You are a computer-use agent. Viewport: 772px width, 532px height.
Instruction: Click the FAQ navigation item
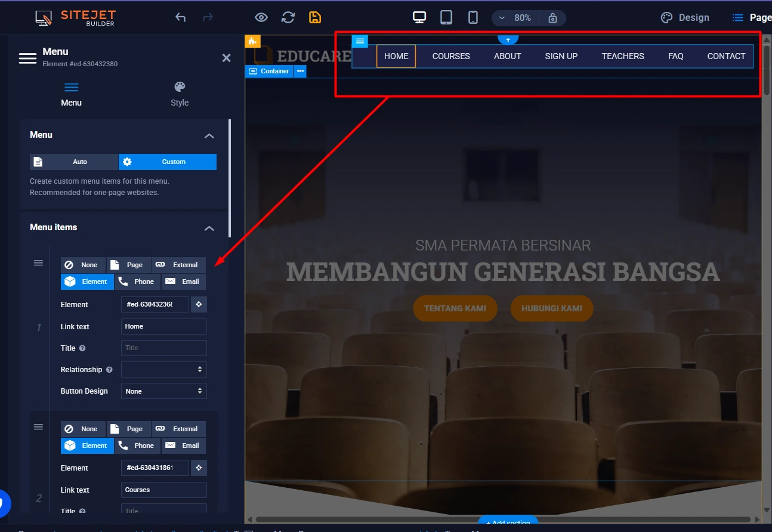coord(676,56)
